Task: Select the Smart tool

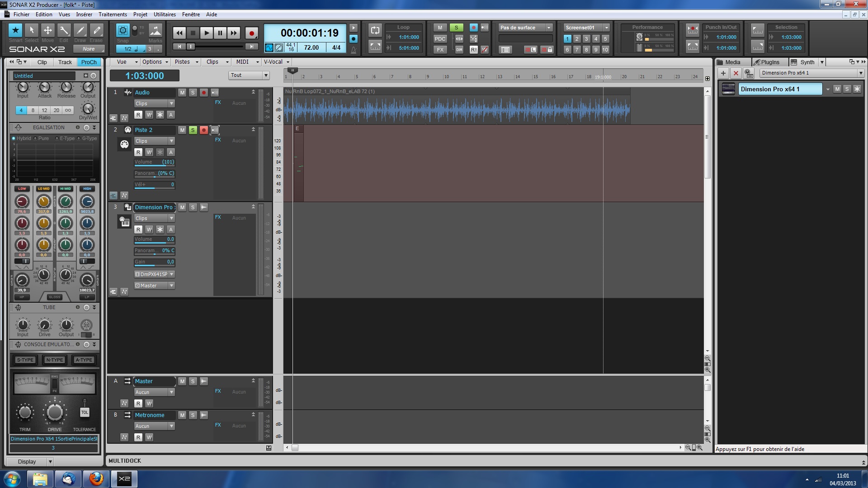Action: click(x=15, y=30)
